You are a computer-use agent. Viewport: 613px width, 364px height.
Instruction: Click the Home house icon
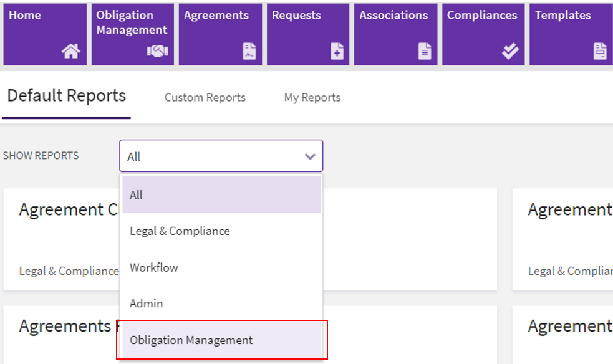[71, 52]
